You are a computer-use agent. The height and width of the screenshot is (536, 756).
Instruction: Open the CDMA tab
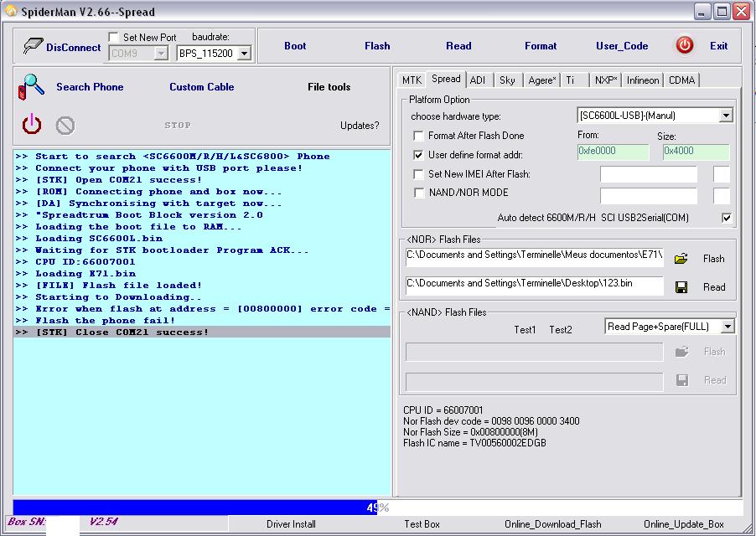[681, 80]
